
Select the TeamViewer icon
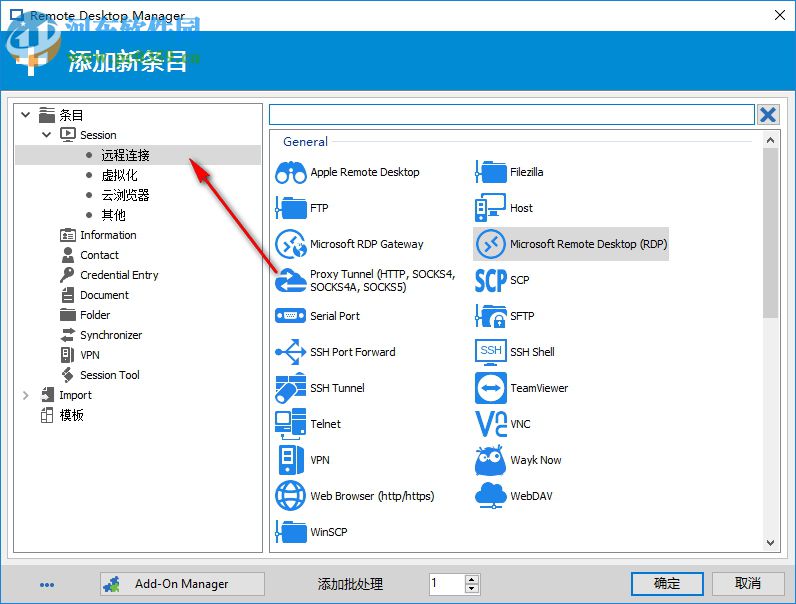point(490,388)
